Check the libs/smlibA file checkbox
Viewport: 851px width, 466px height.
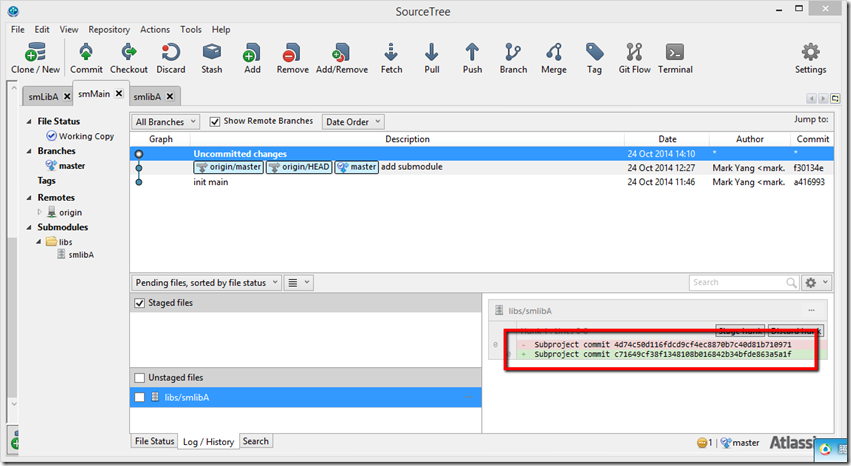[139, 397]
